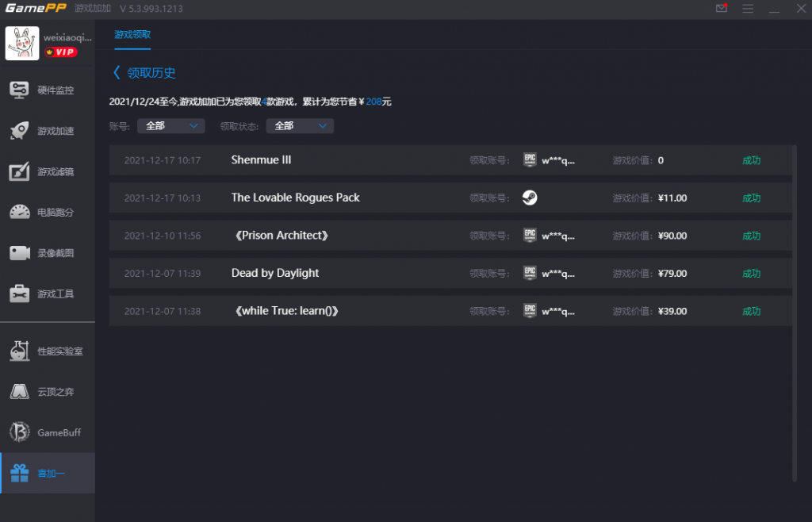Screen dimensions: 812x522
Task: Open 游戏滤镜 filter icon
Action: pos(20,171)
